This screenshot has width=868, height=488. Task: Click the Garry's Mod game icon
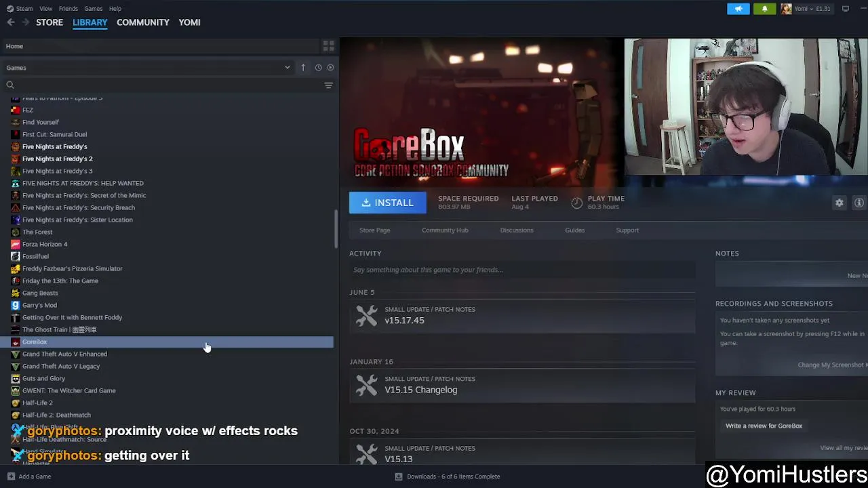tap(15, 305)
